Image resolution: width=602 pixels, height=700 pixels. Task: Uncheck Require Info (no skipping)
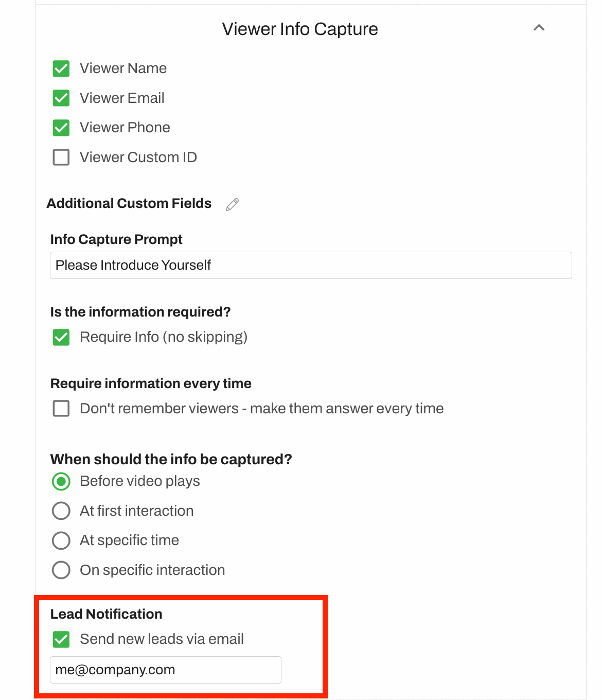click(x=61, y=337)
